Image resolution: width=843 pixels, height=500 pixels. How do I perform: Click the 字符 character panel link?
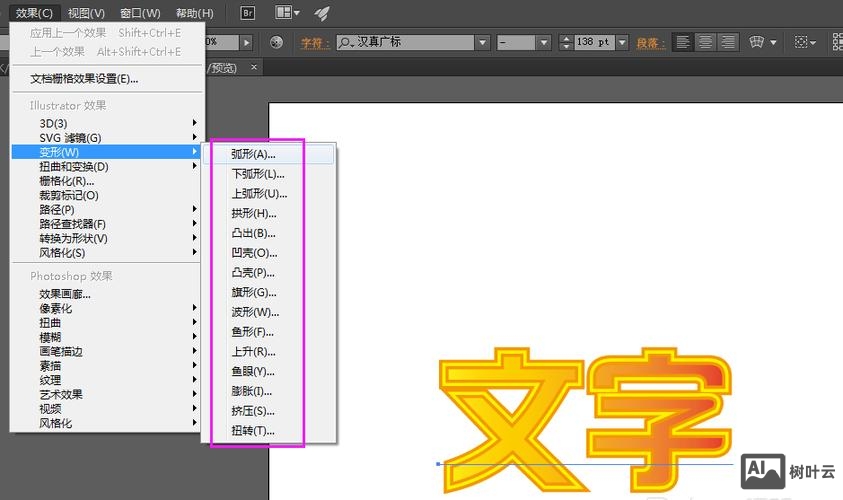314,43
